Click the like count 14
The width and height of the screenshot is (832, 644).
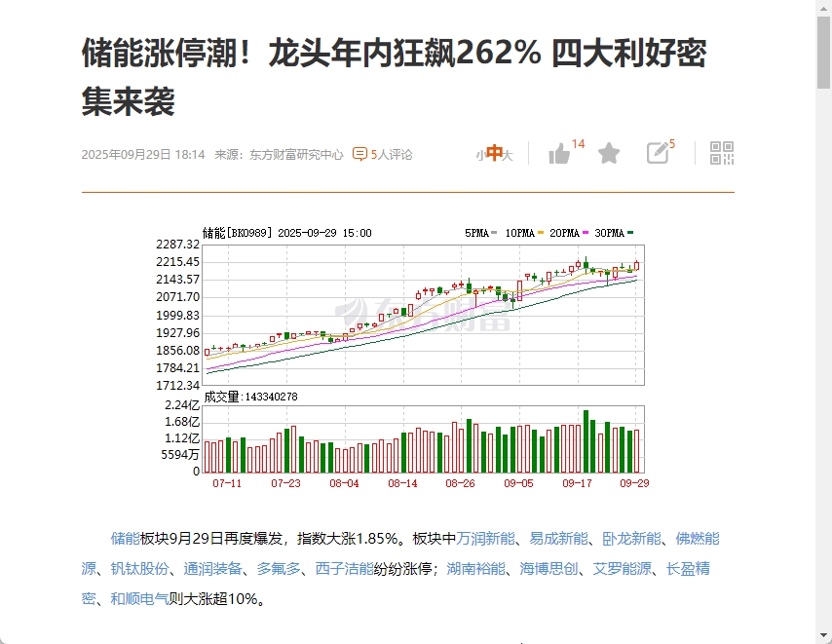[x=578, y=144]
